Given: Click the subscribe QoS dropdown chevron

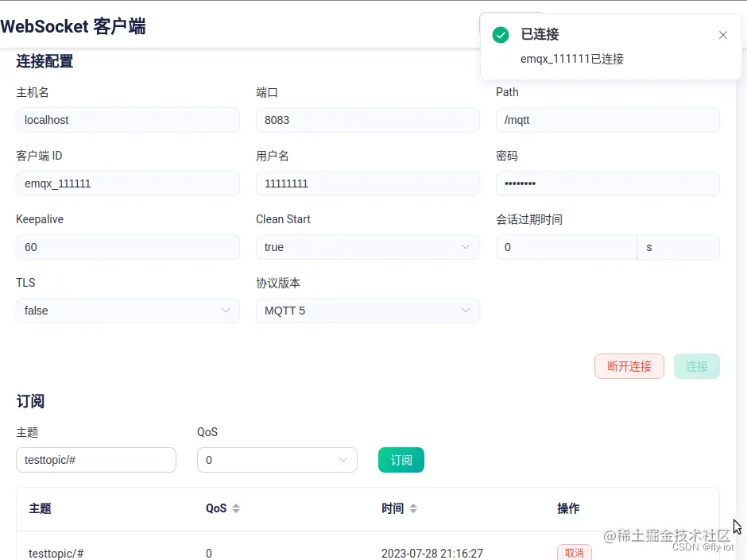Looking at the screenshot, I should [x=343, y=460].
